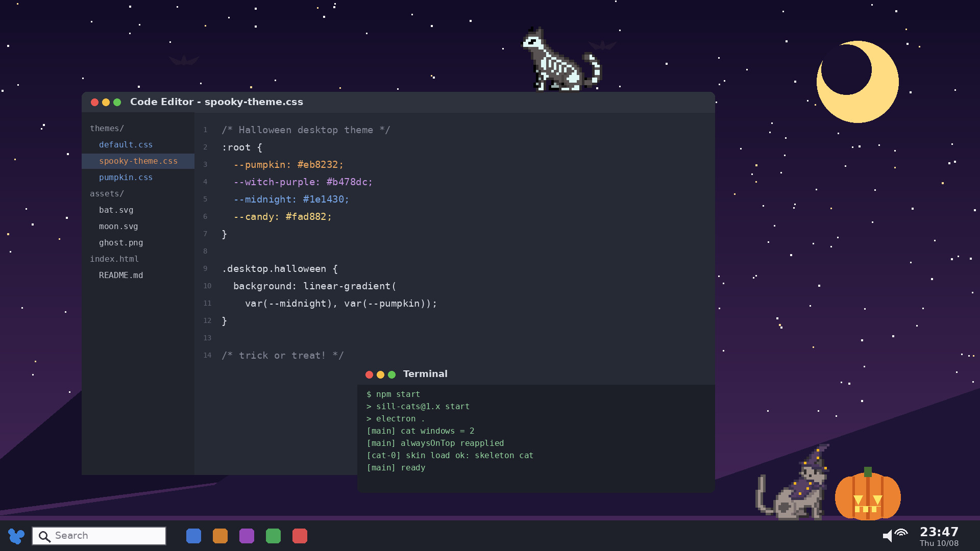Click the :root selector line
The image size is (980, 551).
[x=242, y=147]
